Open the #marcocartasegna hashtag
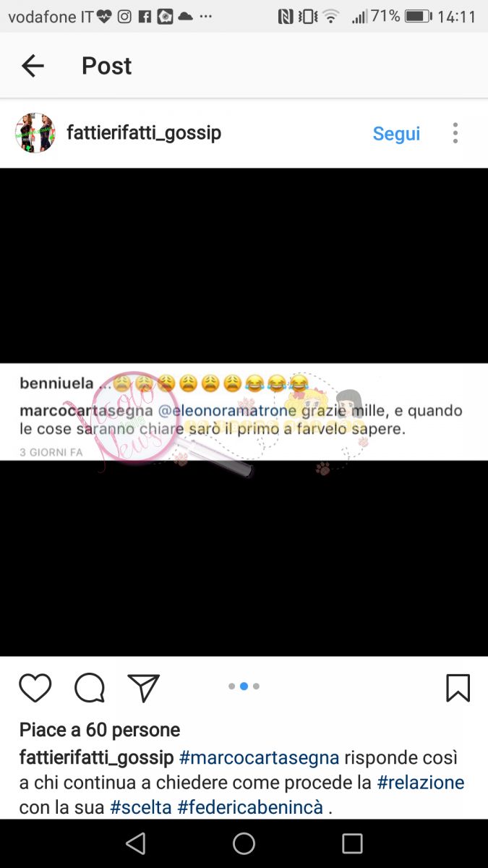The width and height of the screenshot is (488, 868). 259,757
